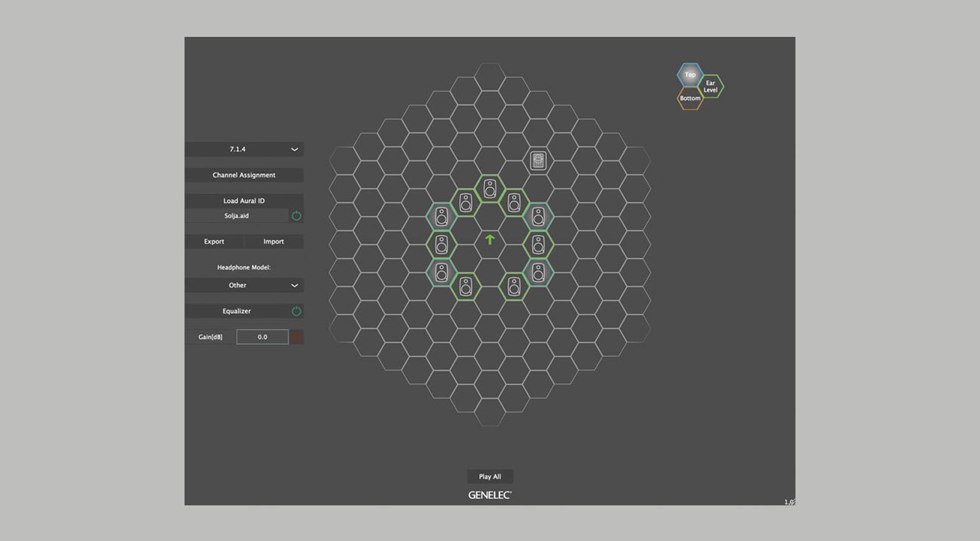This screenshot has height=541, width=980.
Task: Select the blue-outlined top front right speaker
Action: pos(538,216)
